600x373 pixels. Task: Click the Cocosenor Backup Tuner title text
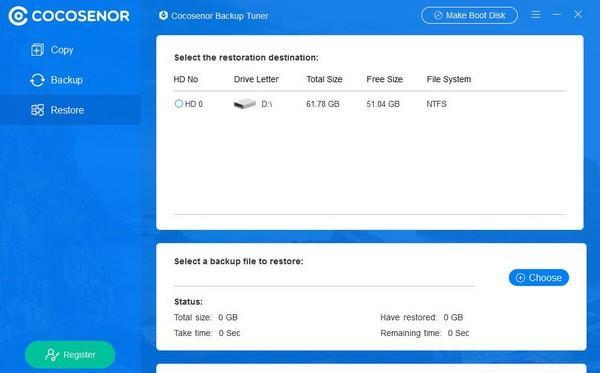click(220, 16)
